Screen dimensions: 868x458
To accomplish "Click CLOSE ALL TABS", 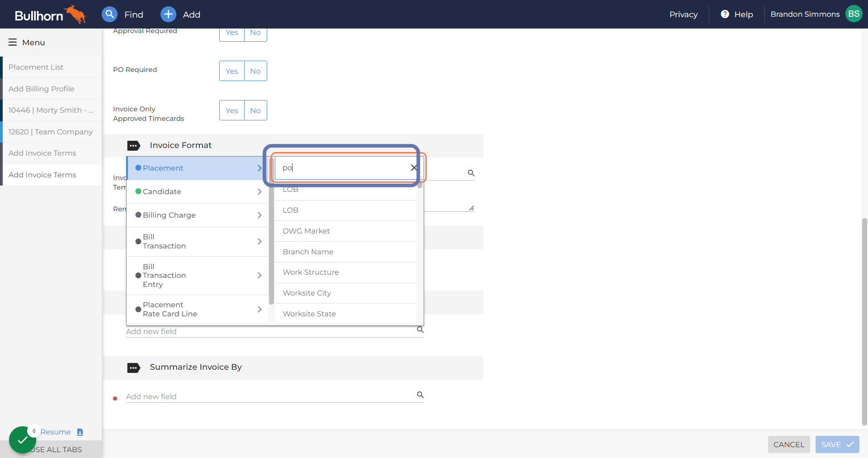I will pos(56,449).
